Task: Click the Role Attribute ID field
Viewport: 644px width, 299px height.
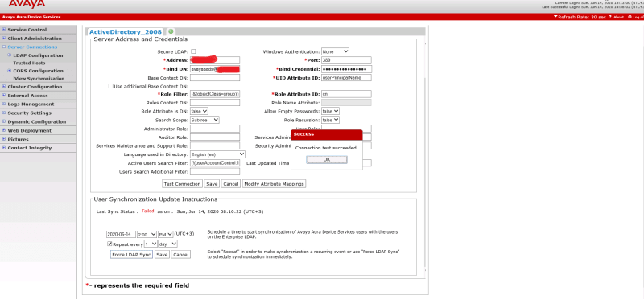Action: 346,94
